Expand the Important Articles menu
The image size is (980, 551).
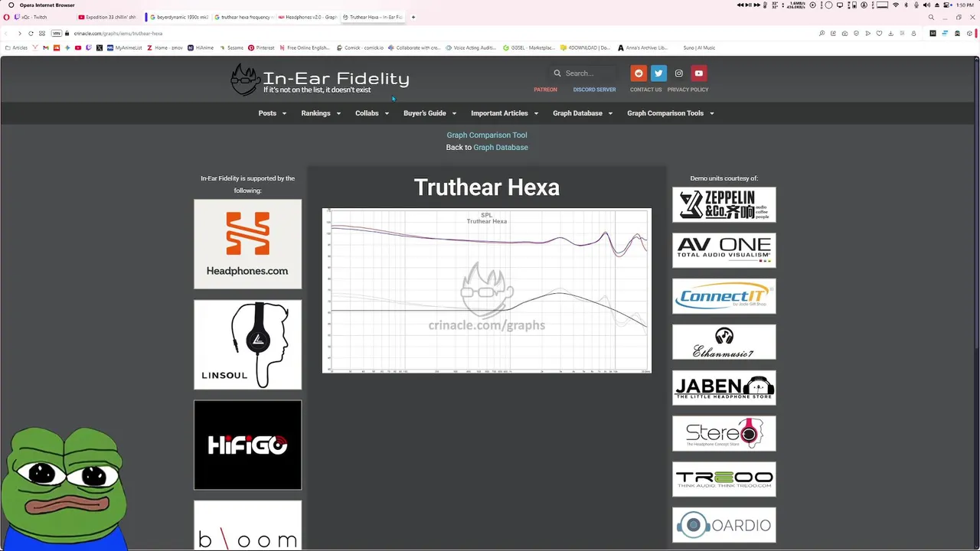coord(505,113)
